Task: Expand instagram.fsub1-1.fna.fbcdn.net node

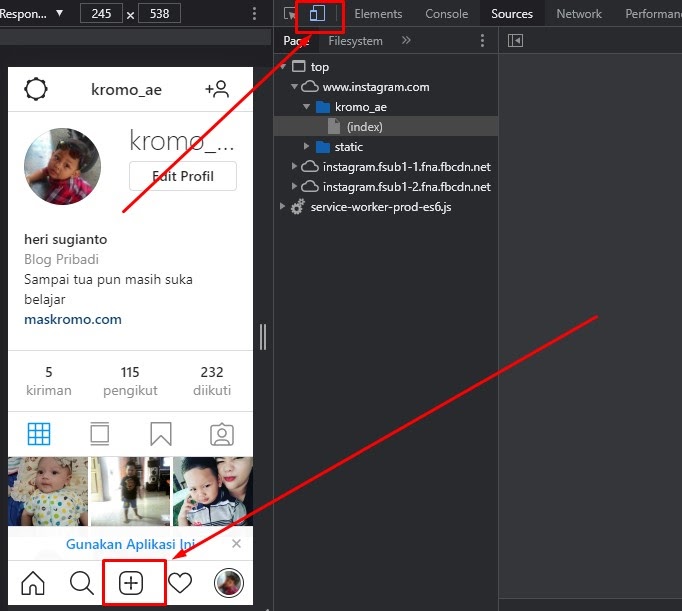Action: pyautogui.click(x=294, y=167)
